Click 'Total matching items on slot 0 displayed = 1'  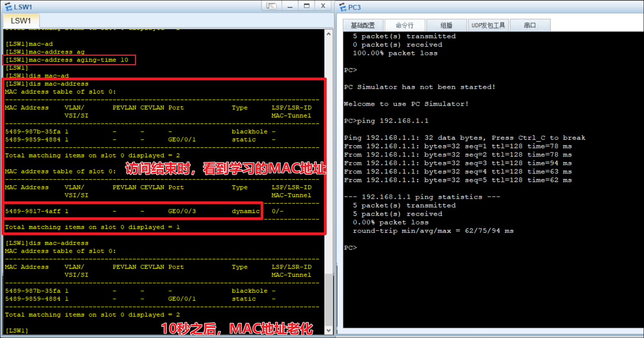click(x=92, y=227)
